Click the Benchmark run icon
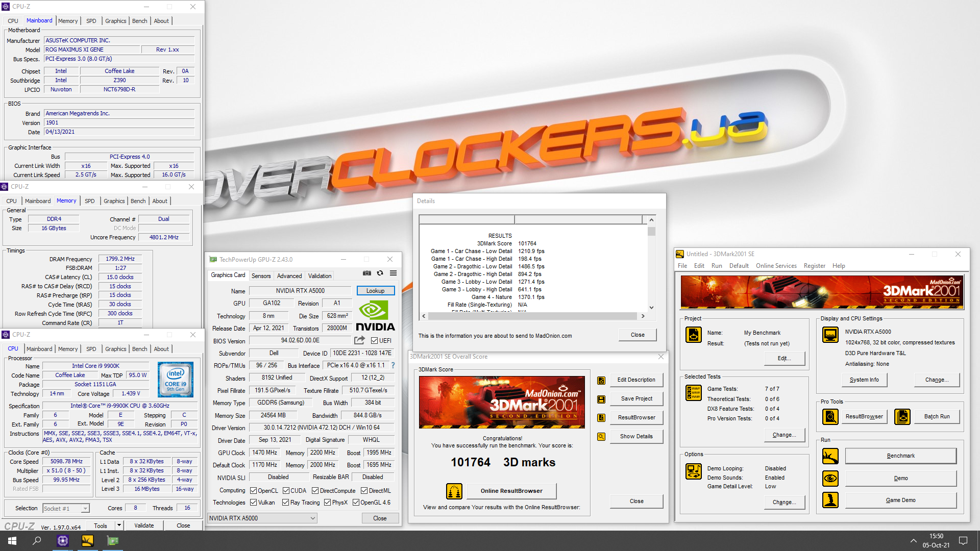The height and width of the screenshot is (551, 980). pyautogui.click(x=830, y=456)
